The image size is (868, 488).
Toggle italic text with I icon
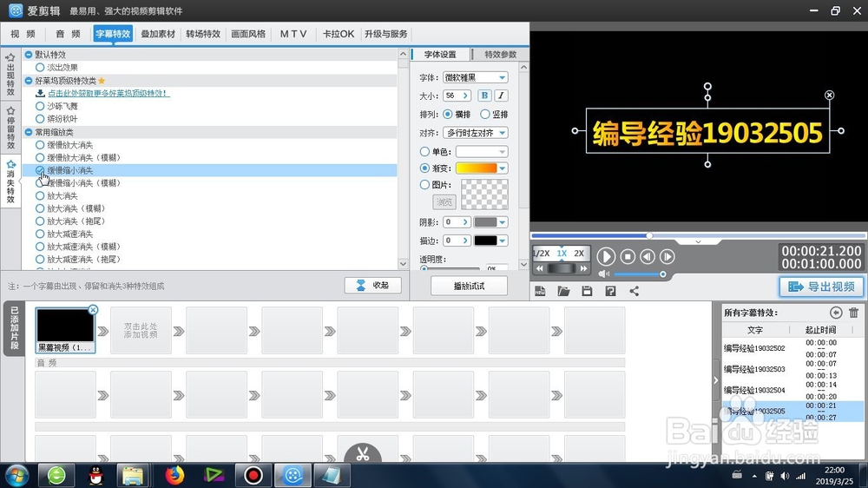pyautogui.click(x=501, y=96)
